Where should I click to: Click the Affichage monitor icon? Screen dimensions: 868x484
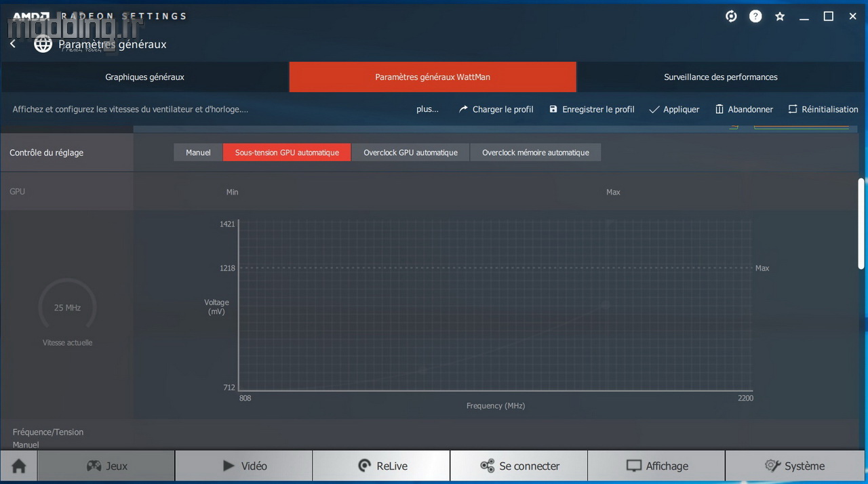coord(634,466)
